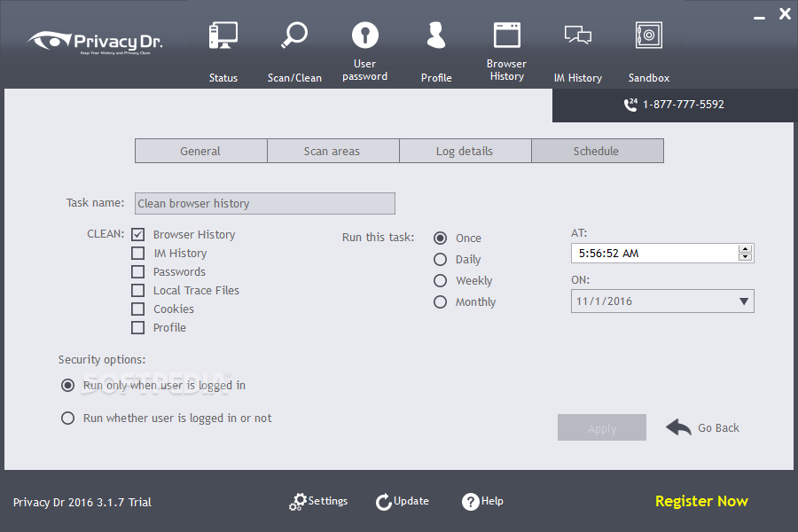Click the Help label in footer
This screenshot has height=532, width=798.
pyautogui.click(x=492, y=501)
